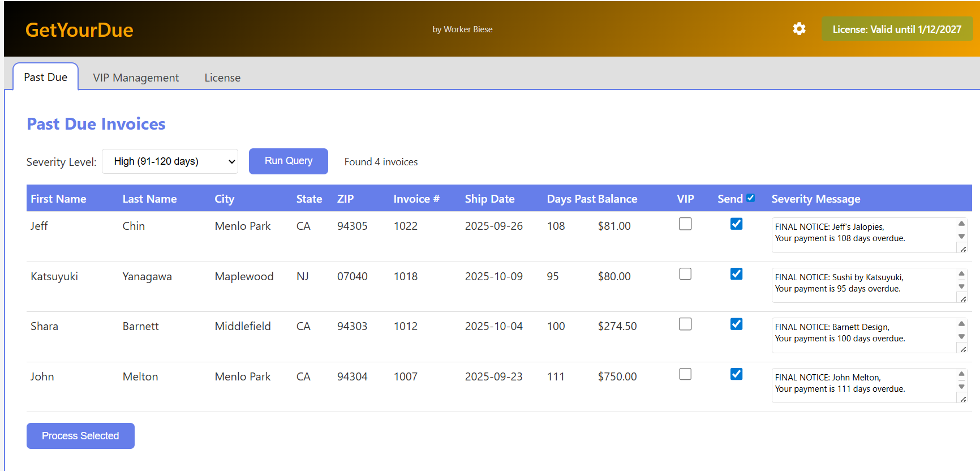Click the Run Query button
This screenshot has height=471, width=980.
[289, 161]
